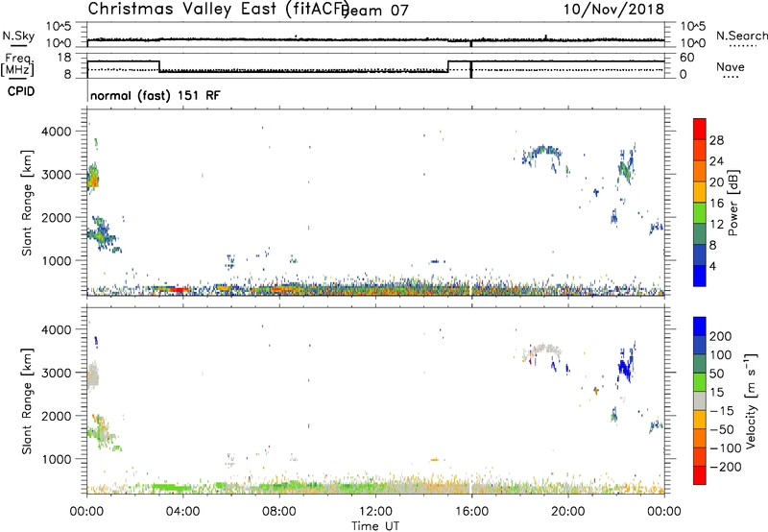Click the '-200' label on the Velocity scale
768x532 pixels.
pos(726,467)
